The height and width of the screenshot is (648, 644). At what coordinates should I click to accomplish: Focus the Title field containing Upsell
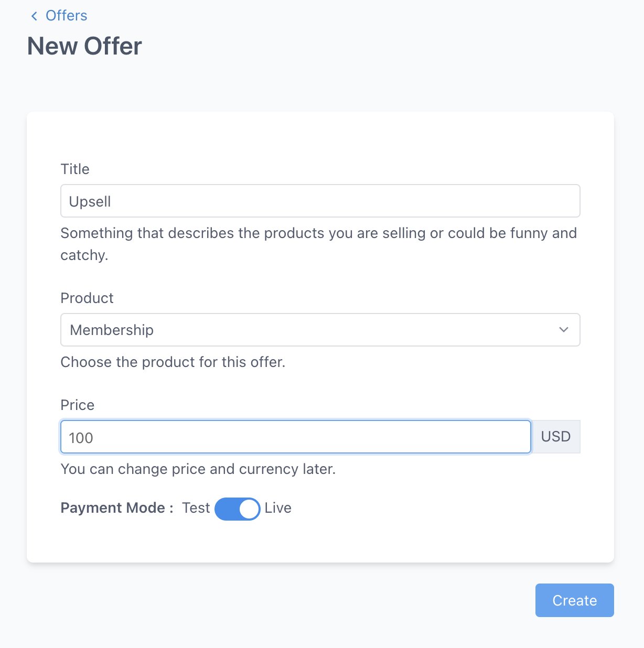(x=320, y=201)
